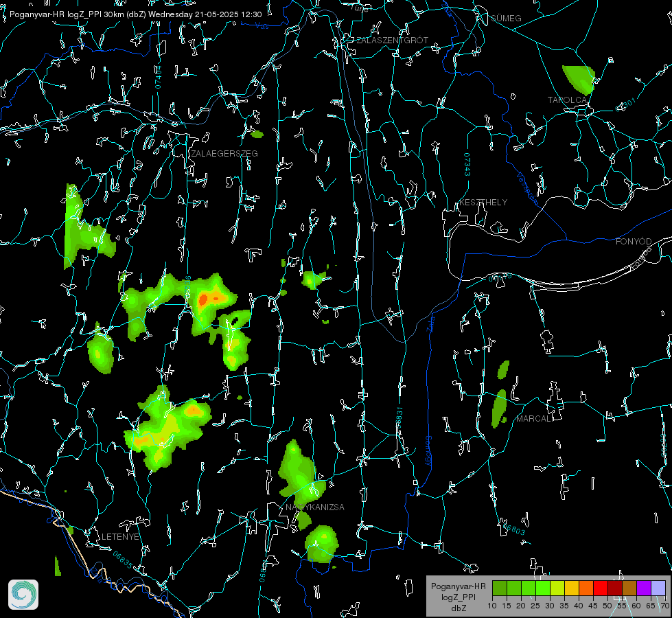
Task: Click the green radar echo above Tapolca
Action: 579,80
